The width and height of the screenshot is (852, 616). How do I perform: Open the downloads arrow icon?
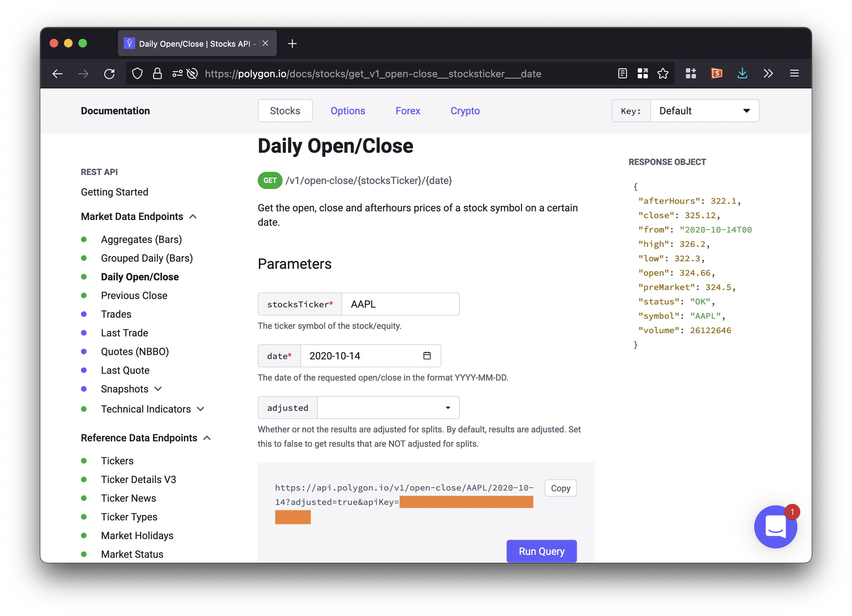(x=742, y=74)
